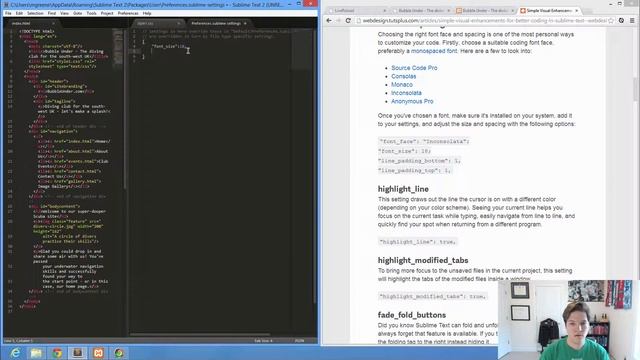
Task: Click the "line_padding_bottom": 1 code snippet
Action: pos(420,161)
